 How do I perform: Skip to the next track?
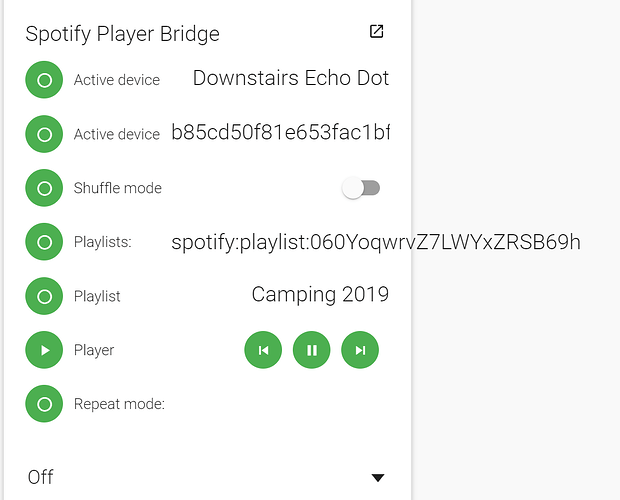360,350
